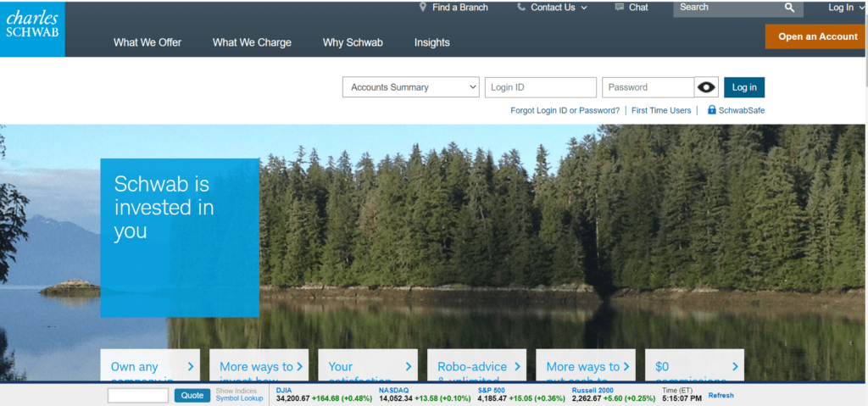Image resolution: width=868 pixels, height=406 pixels.
Task: Click the Show Indices link
Action: [236, 391]
